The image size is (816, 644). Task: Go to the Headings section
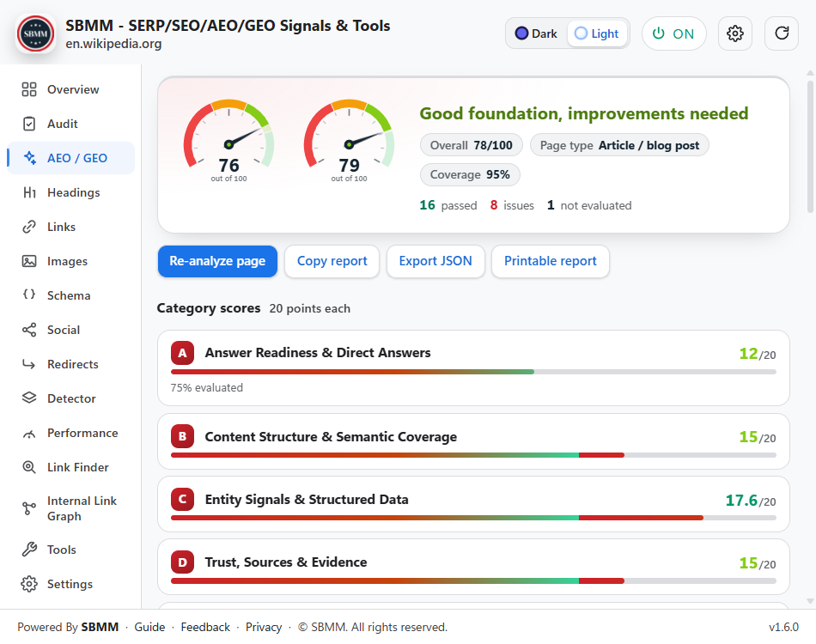click(x=70, y=192)
